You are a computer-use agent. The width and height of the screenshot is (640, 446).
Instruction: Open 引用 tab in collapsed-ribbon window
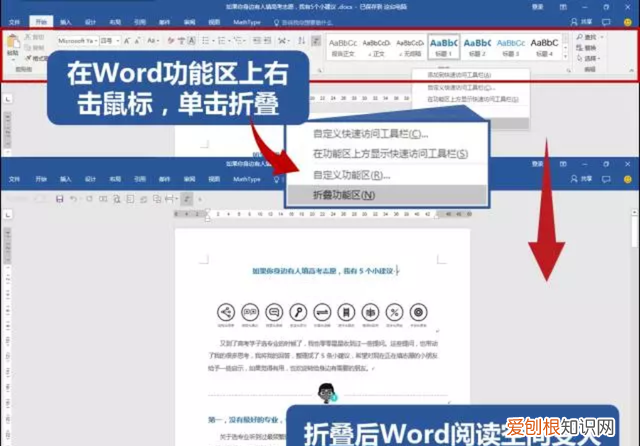pyautogui.click(x=140, y=179)
